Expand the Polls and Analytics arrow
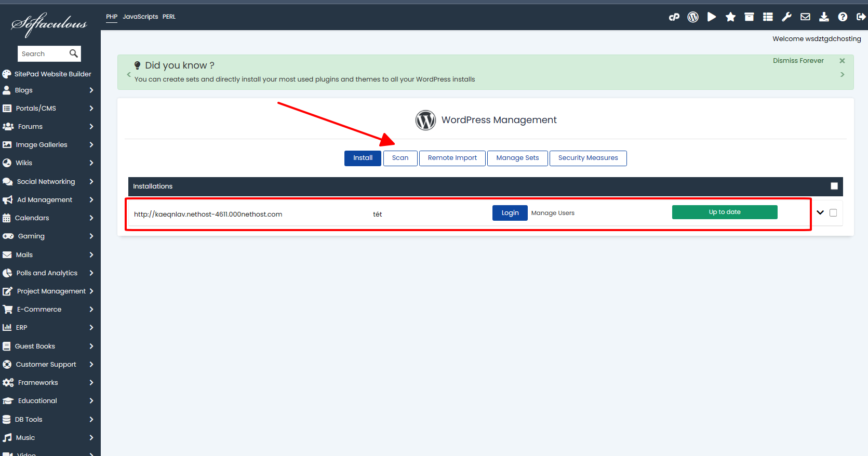868x456 pixels. pyautogui.click(x=91, y=273)
